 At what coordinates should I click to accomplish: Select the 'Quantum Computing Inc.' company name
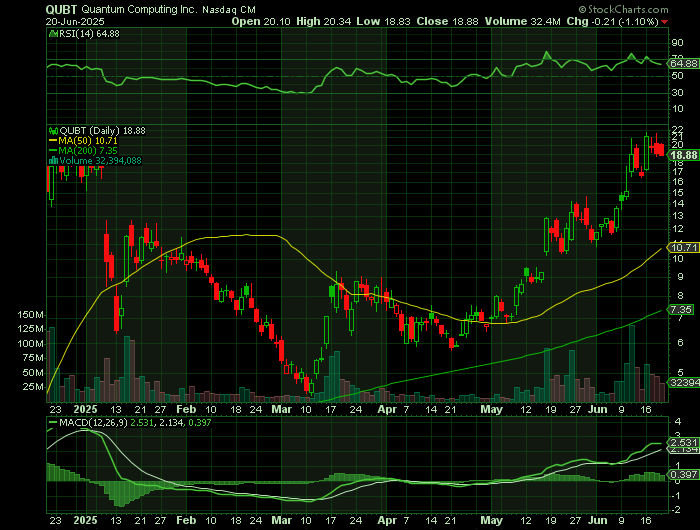139,9
